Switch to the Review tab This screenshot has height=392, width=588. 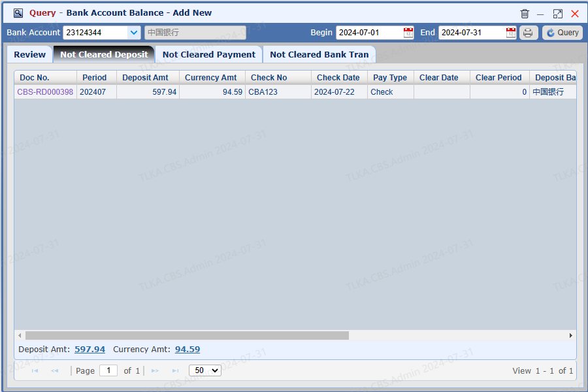pyautogui.click(x=29, y=54)
